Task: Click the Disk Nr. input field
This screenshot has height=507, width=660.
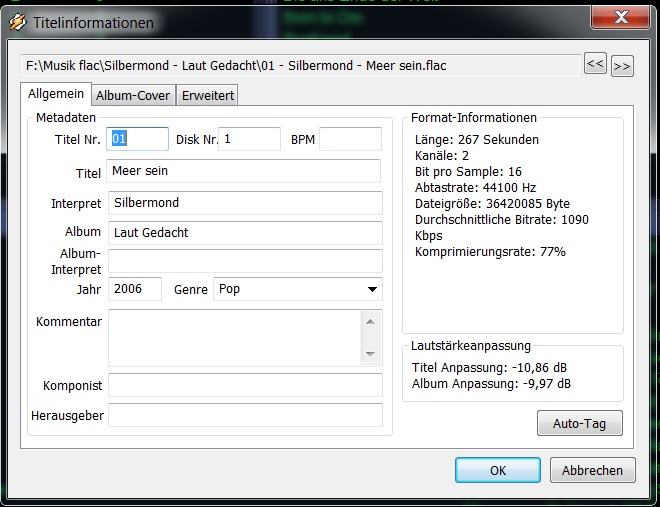Action: pyautogui.click(x=249, y=139)
